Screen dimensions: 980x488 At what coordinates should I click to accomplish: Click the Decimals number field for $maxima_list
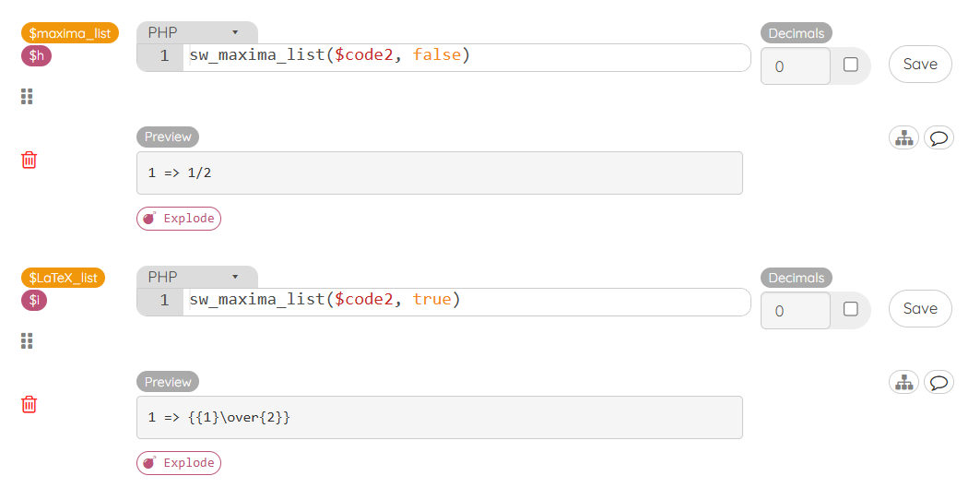pos(795,65)
